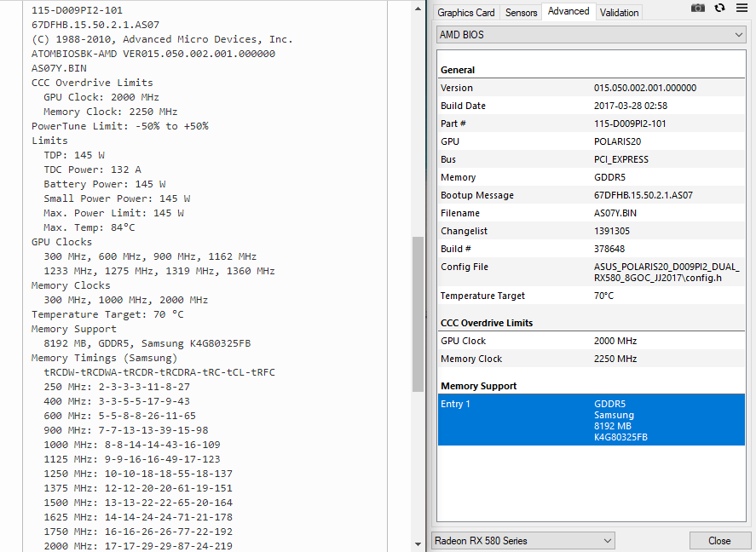The image size is (756, 552).
Task: Switch to the Sensors tab
Action: click(x=521, y=13)
